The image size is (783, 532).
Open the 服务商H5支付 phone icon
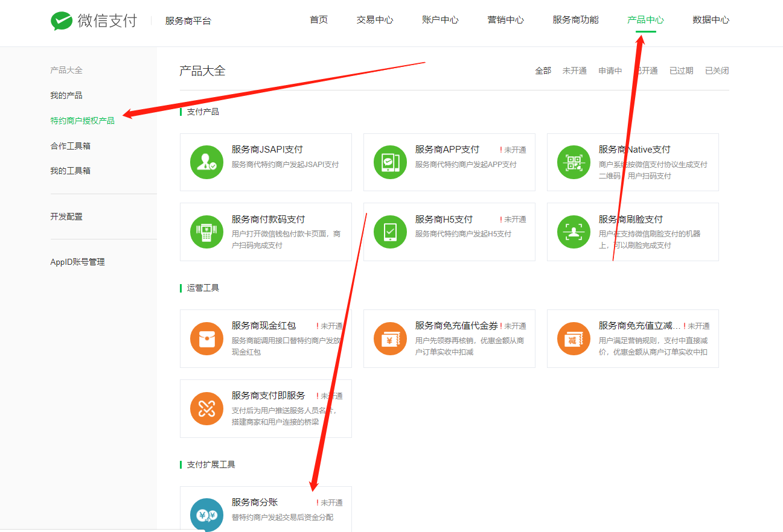[390, 232]
